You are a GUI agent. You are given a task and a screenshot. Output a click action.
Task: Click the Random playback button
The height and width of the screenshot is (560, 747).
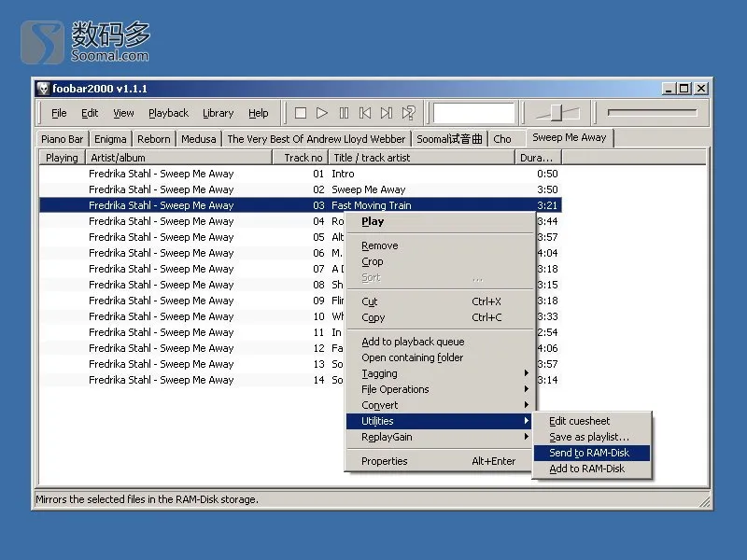pyautogui.click(x=409, y=113)
